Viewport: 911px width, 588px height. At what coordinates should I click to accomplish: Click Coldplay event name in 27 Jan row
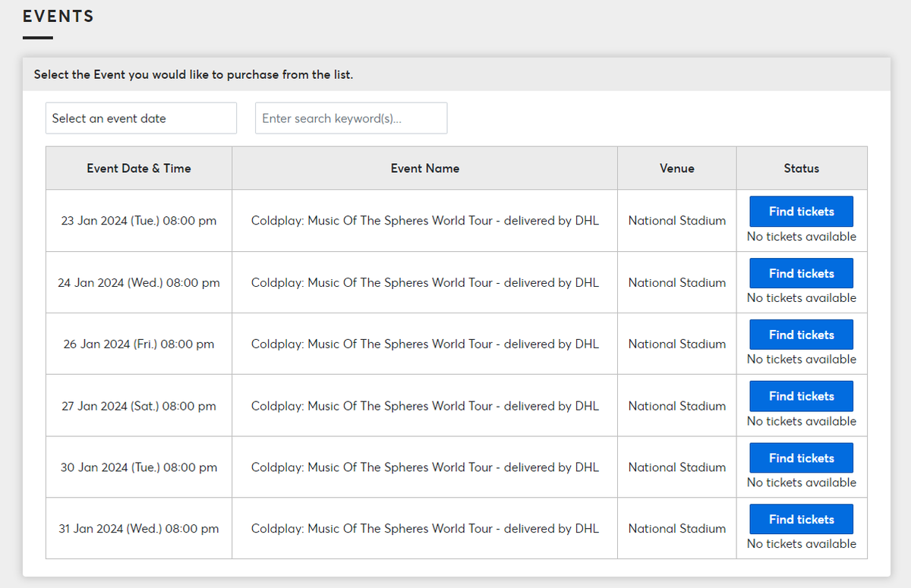[425, 406]
